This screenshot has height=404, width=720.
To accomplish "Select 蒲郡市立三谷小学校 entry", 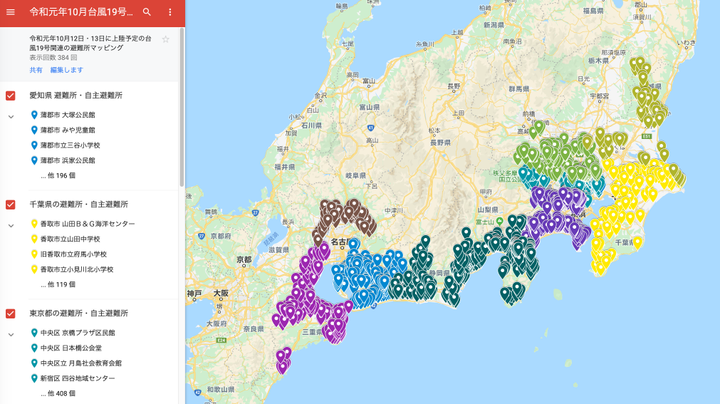I will (x=70, y=145).
